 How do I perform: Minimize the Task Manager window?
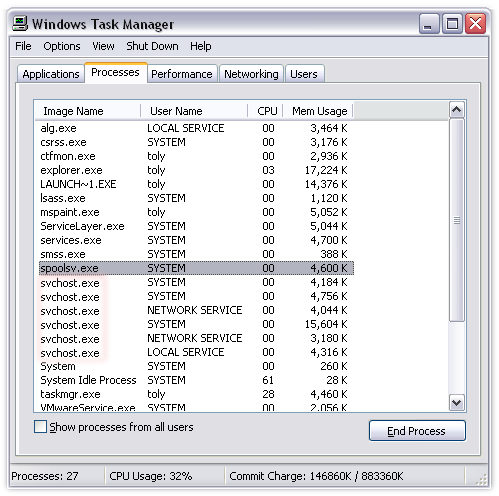click(x=428, y=24)
